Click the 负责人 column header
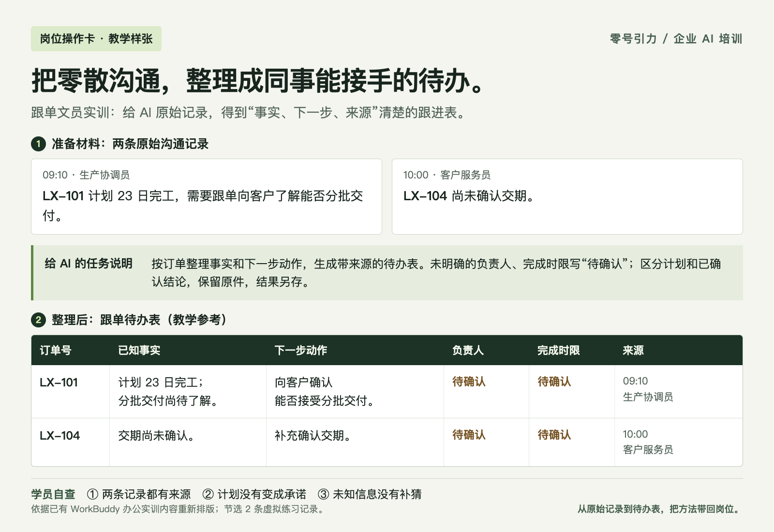Viewport: 774px width, 532px height. click(468, 350)
